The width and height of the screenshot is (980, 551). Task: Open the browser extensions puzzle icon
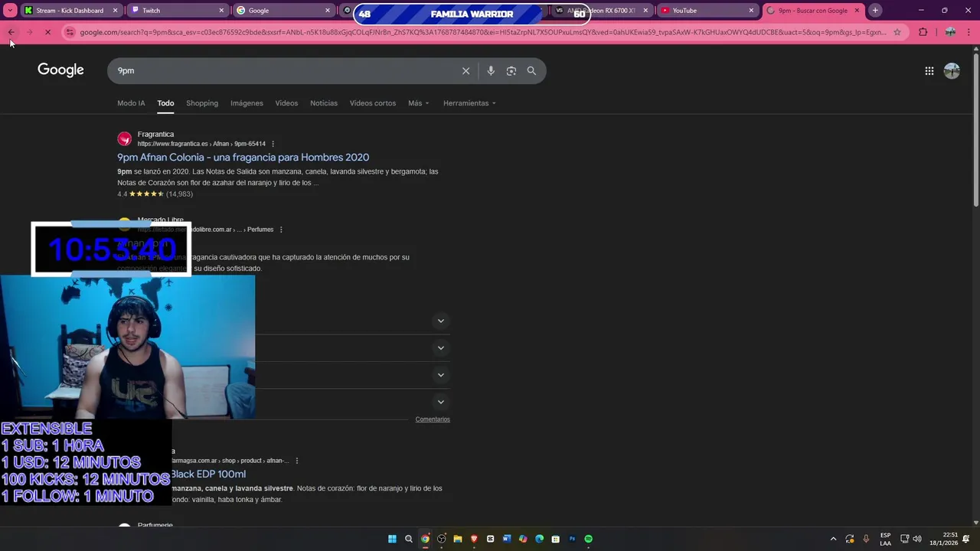click(923, 32)
